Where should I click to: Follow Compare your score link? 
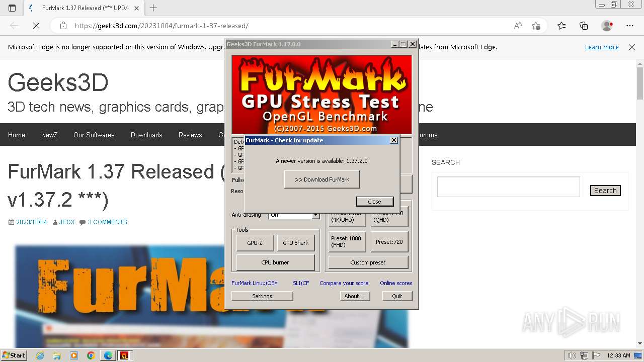coord(344,283)
